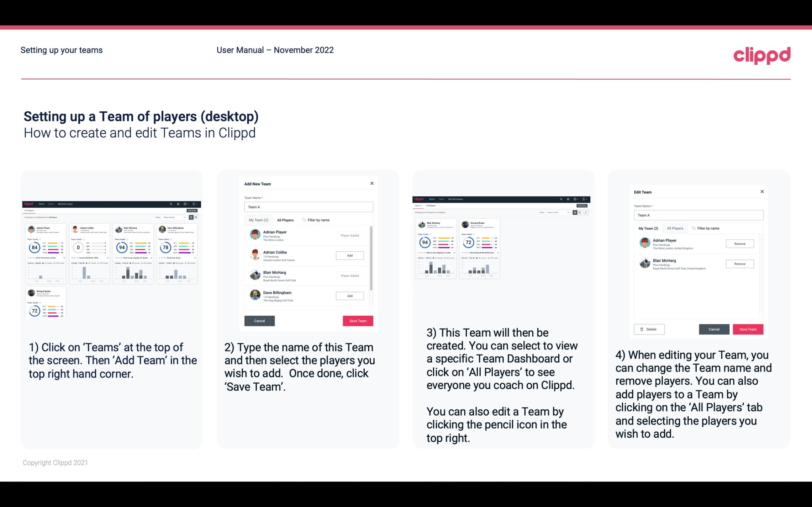
Task: Click 'Remove' button next to Adrian Player
Action: pos(740,244)
